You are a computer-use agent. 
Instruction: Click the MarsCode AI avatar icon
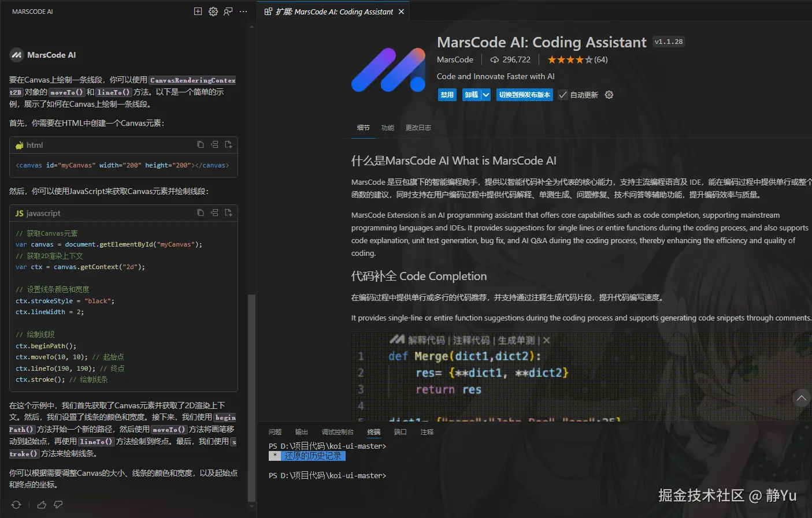(16, 55)
